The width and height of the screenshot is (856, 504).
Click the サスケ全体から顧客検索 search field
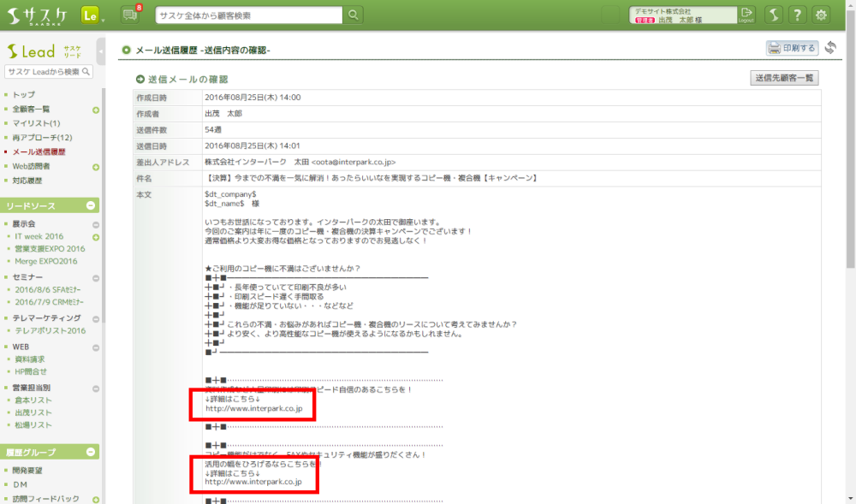click(x=248, y=15)
